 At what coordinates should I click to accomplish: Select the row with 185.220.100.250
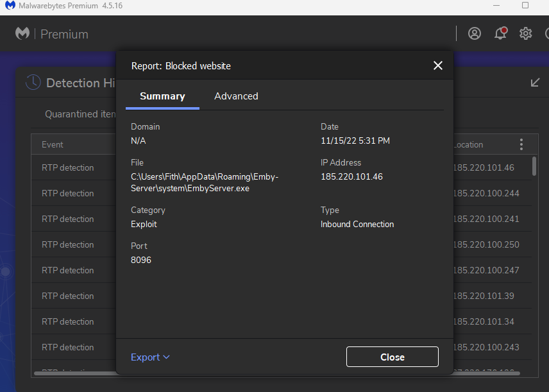[282, 244]
